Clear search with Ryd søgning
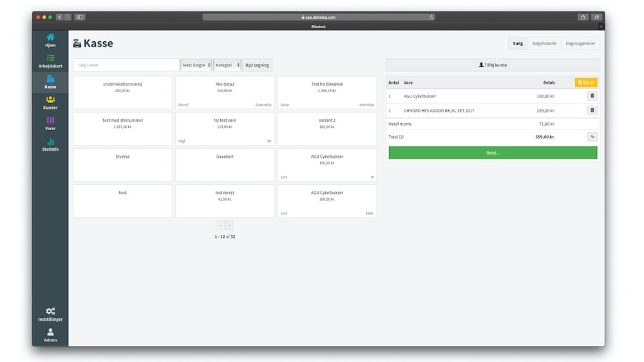Viewport: 644px width, 362px height. point(258,65)
